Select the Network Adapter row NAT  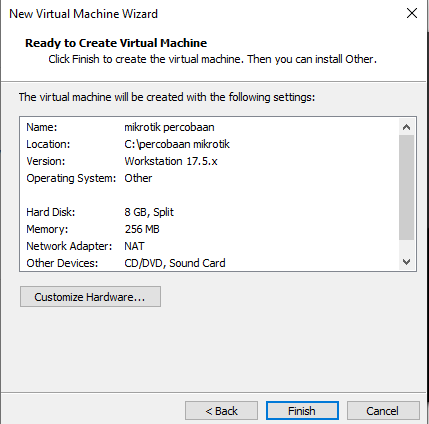[x=209, y=246]
